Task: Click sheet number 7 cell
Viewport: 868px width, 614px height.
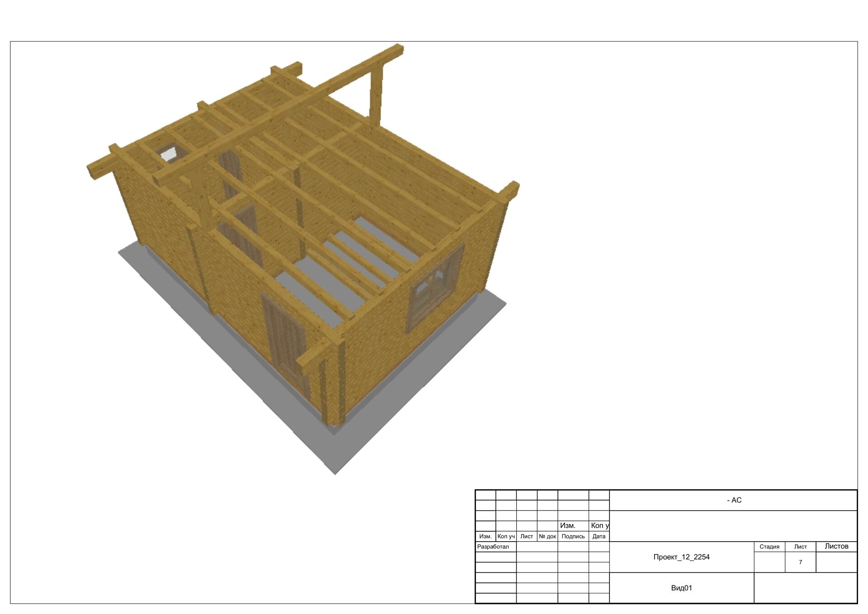Action: click(800, 562)
